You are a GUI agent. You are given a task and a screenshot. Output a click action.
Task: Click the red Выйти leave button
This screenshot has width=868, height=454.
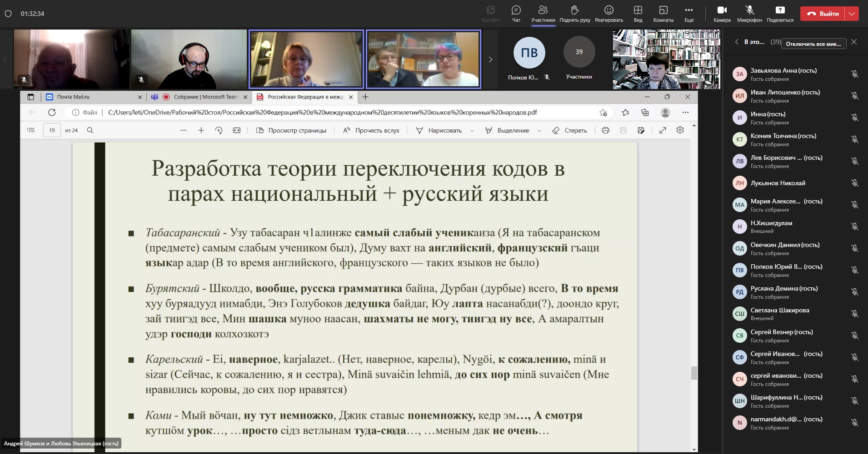(823, 14)
